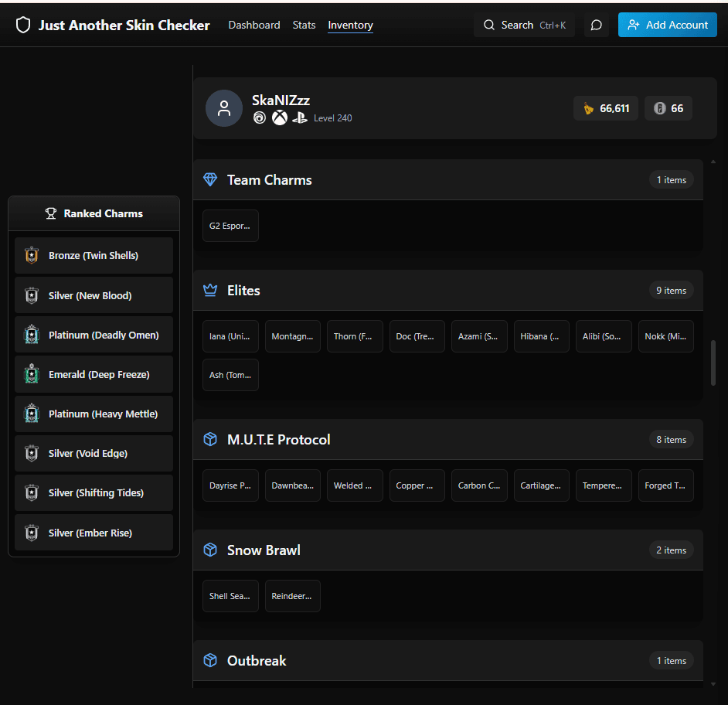Select the Reindeer... item
The image size is (728, 705).
pyautogui.click(x=292, y=596)
